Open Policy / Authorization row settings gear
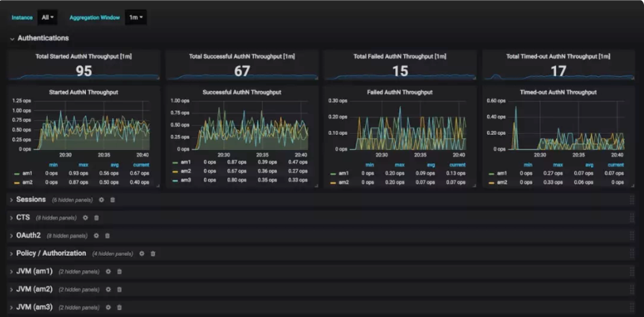This screenshot has width=644, height=317. click(x=142, y=254)
